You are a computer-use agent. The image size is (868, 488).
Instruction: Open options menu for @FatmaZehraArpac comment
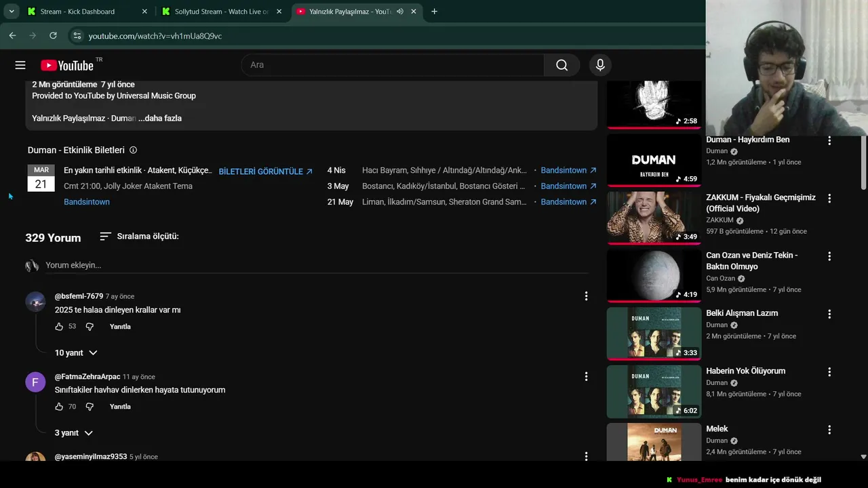pyautogui.click(x=587, y=376)
